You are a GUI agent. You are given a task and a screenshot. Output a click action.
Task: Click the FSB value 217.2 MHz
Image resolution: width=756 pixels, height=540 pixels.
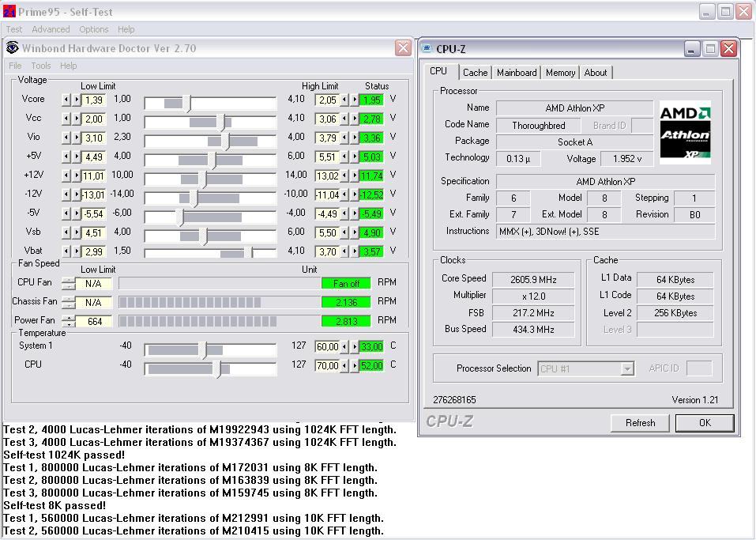click(533, 313)
